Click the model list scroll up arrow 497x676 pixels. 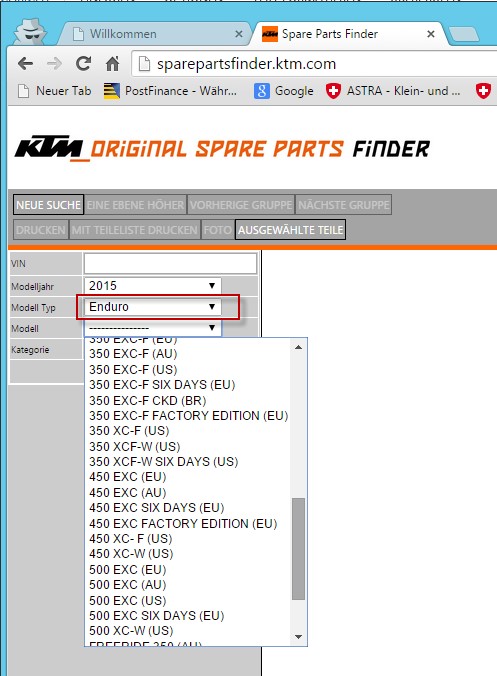[x=298, y=347]
